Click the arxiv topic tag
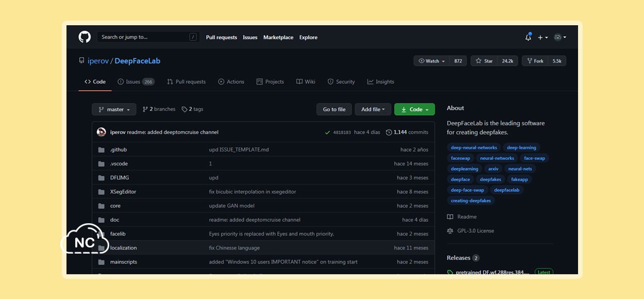The height and width of the screenshot is (299, 644). (494, 169)
